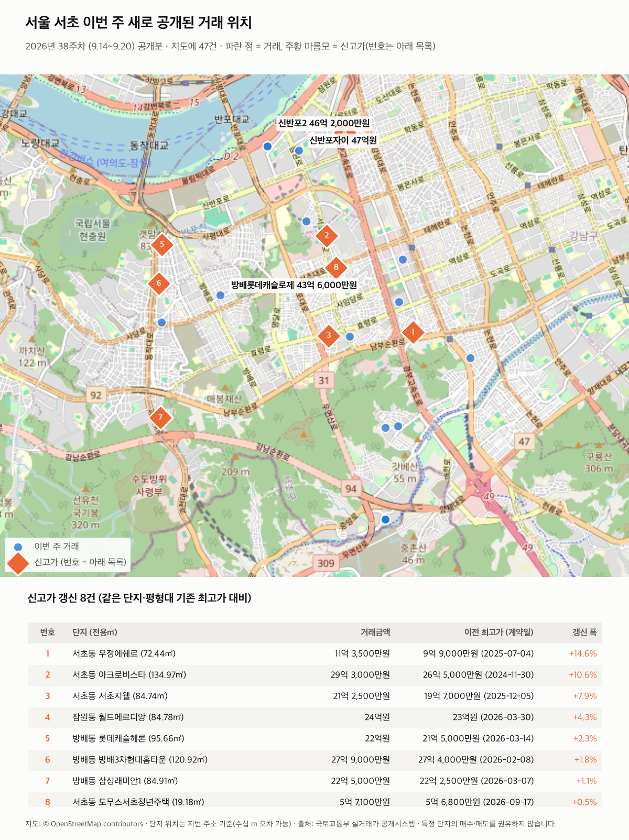Click the +14.6% change value
The width and height of the screenshot is (629, 840).
583,653
